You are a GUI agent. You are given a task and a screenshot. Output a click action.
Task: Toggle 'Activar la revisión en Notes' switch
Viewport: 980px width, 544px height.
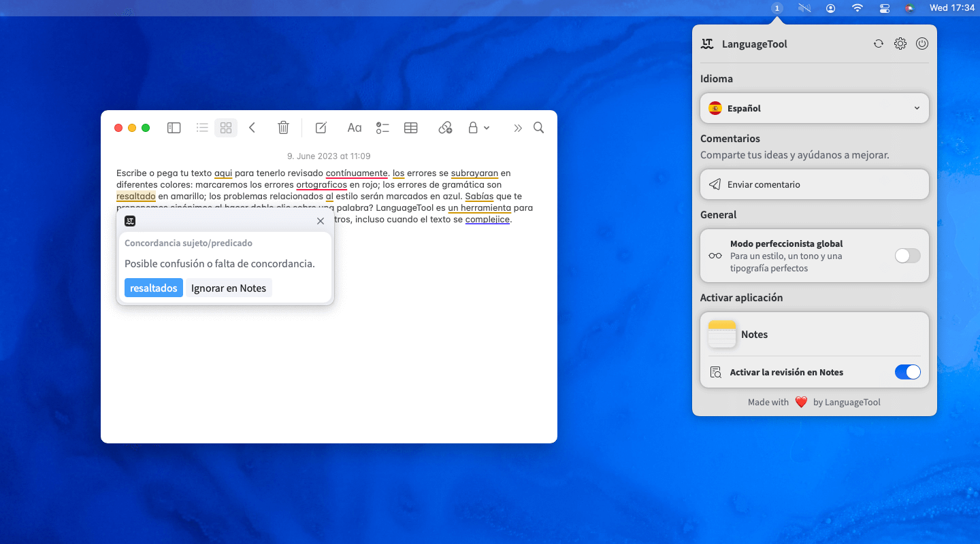coord(907,372)
